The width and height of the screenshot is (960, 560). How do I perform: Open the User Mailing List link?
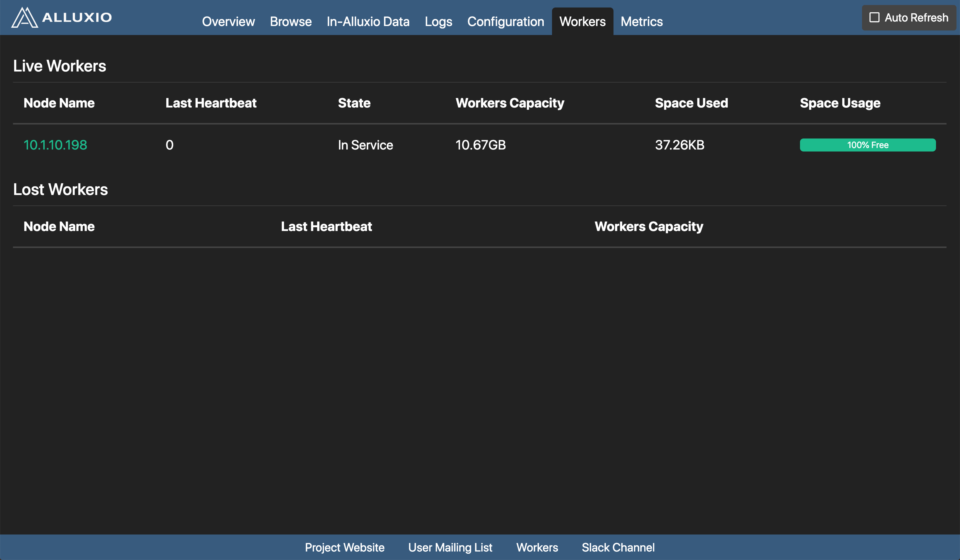tap(450, 547)
